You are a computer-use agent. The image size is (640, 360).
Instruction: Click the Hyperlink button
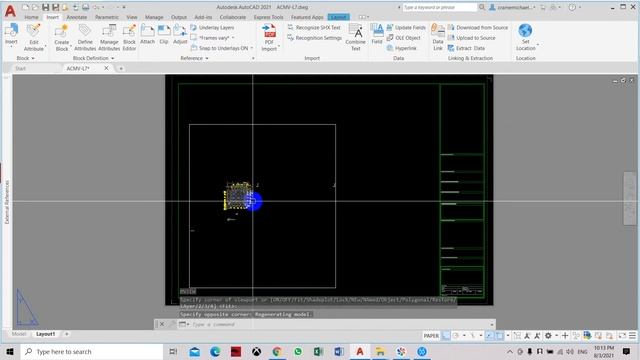coord(402,48)
